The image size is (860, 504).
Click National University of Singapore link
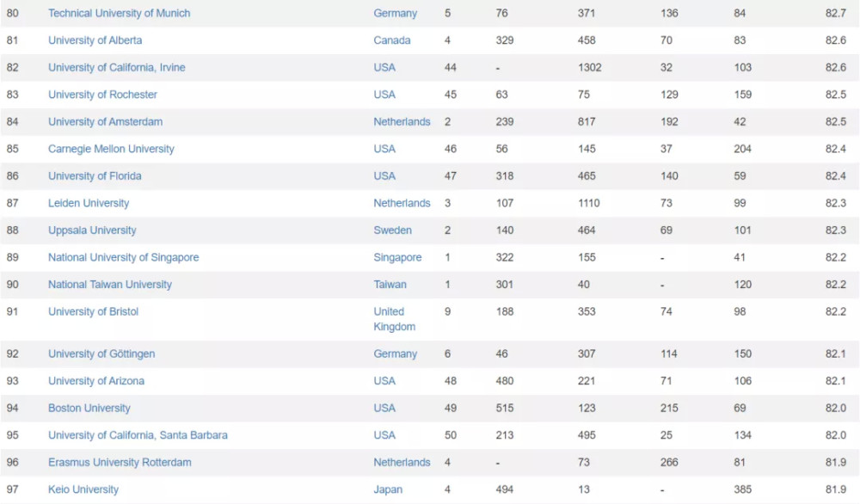[123, 257]
